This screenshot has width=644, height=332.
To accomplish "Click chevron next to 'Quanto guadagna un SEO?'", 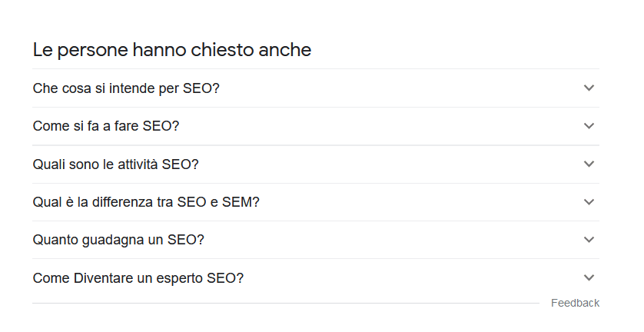I will click(589, 240).
